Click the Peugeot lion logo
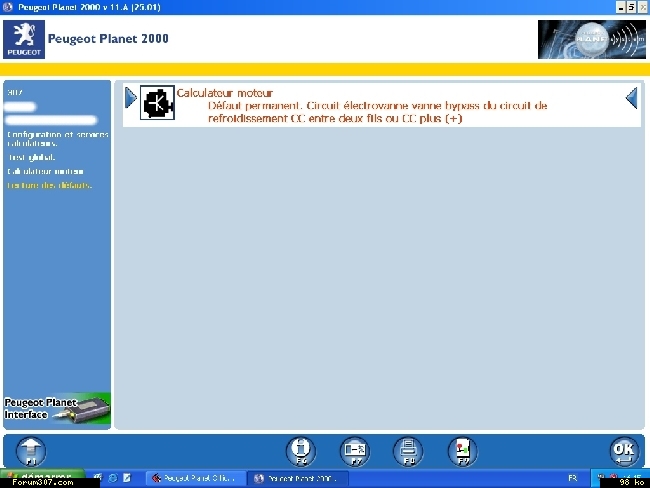The height and width of the screenshot is (488, 650). coord(24,40)
